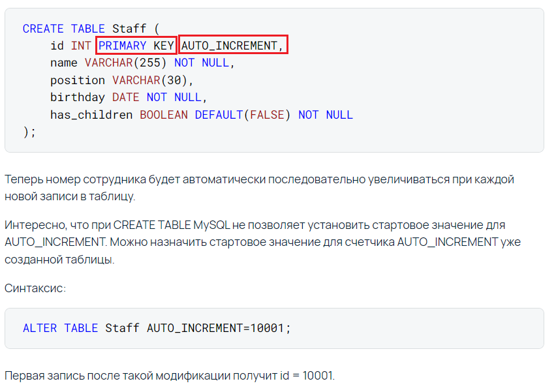Click paragraph starting 'Теперь номер сотрудника'
Image resolution: width=556 pixels, height=392 pixels.
(x=259, y=188)
